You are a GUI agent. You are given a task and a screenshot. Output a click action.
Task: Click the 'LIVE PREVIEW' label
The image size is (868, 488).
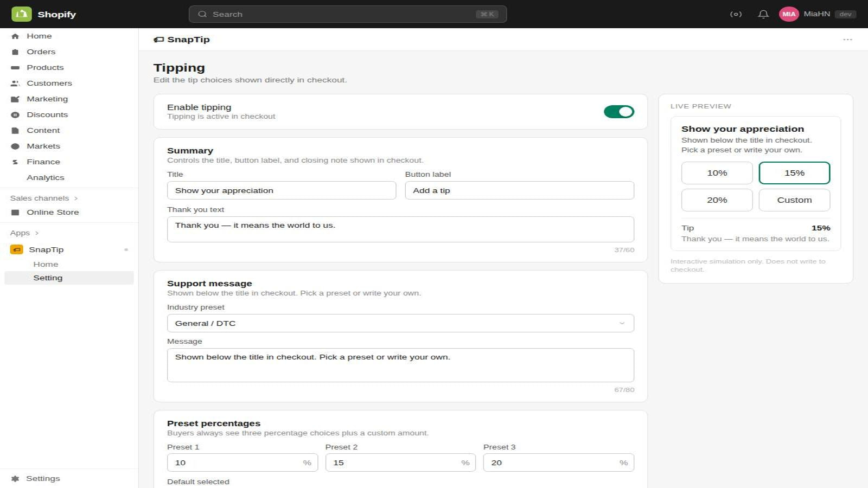(x=700, y=106)
